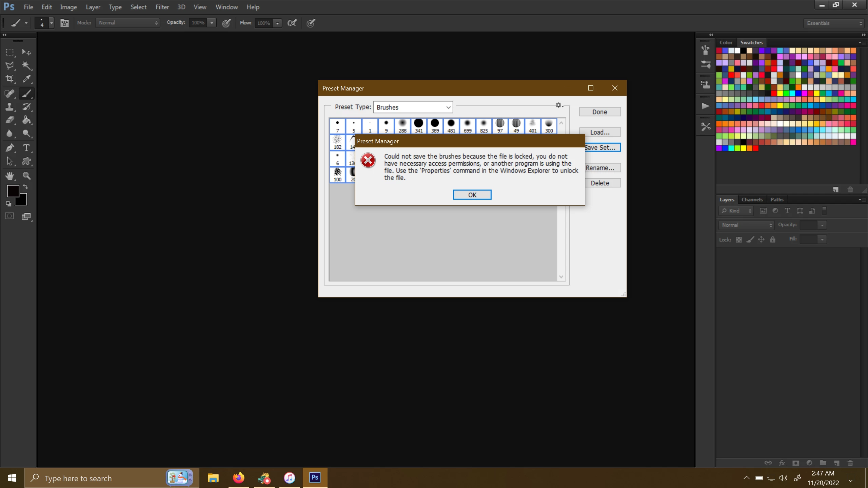Viewport: 868px width, 488px height.
Task: Open the Filter menu
Action: point(162,7)
